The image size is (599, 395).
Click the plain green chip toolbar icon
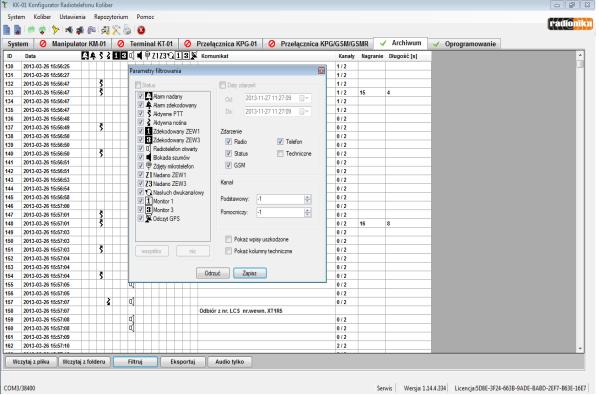[31, 30]
